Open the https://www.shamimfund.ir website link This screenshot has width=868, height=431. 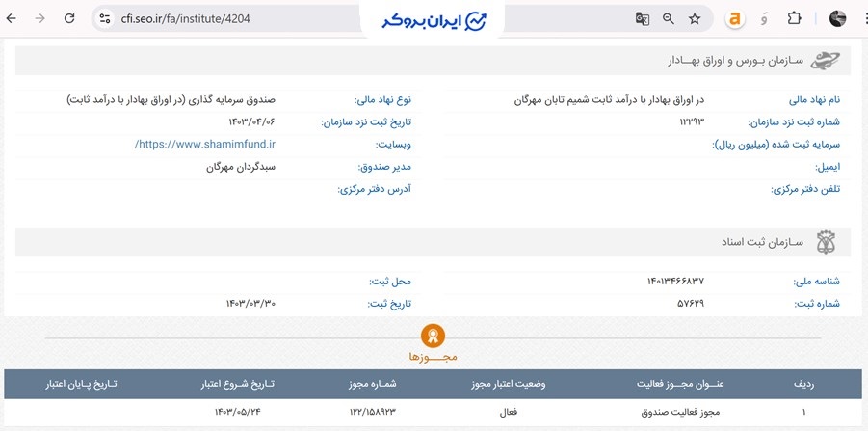coord(205,144)
